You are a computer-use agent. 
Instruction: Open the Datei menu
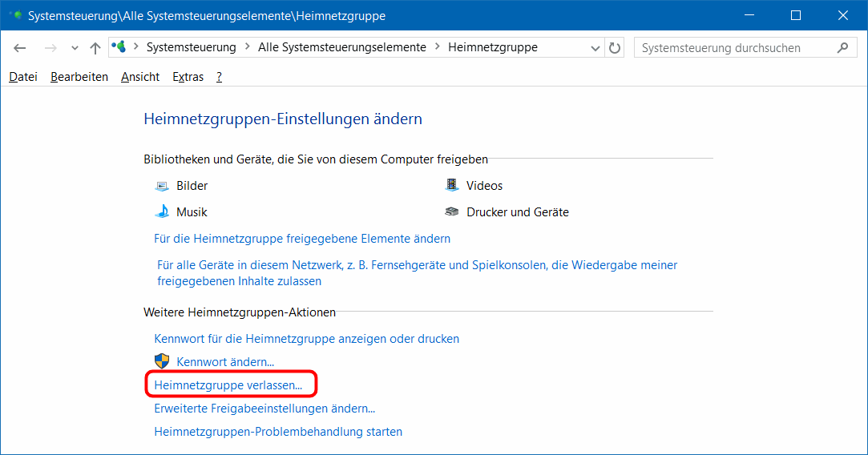point(23,77)
